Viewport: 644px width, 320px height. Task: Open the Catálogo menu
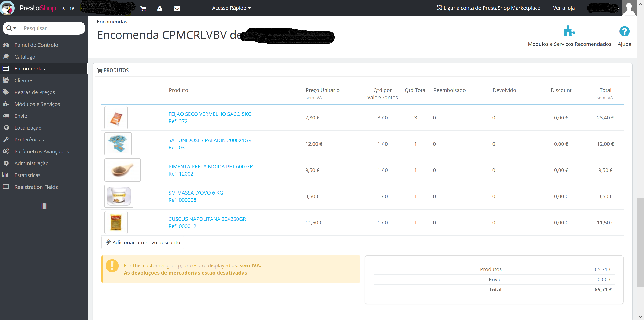(25, 57)
